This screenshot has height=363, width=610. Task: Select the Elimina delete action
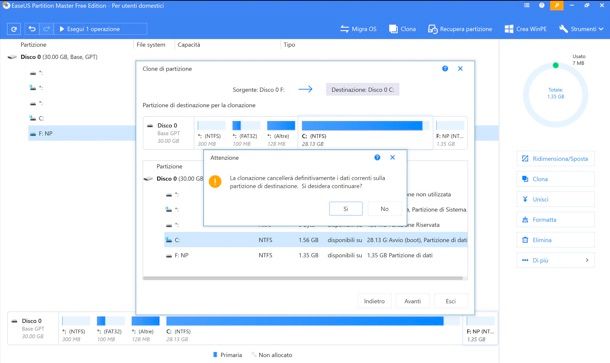pos(556,240)
